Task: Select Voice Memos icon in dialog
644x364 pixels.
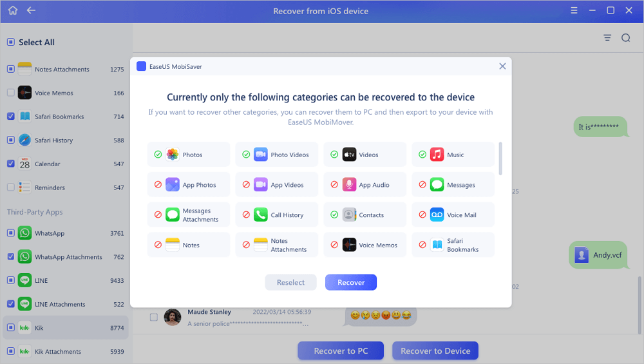Action: point(349,244)
